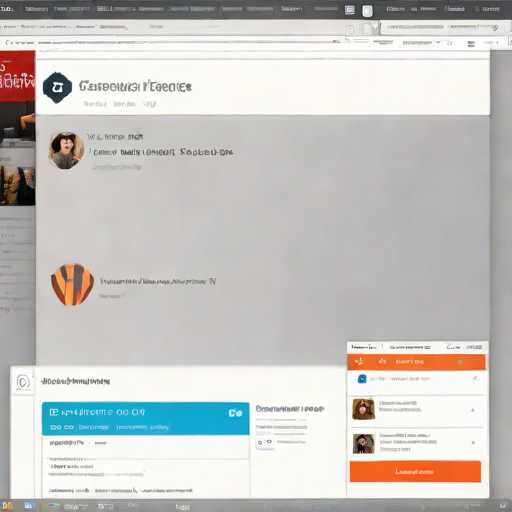Click the orange striped shield avatar

click(72, 284)
